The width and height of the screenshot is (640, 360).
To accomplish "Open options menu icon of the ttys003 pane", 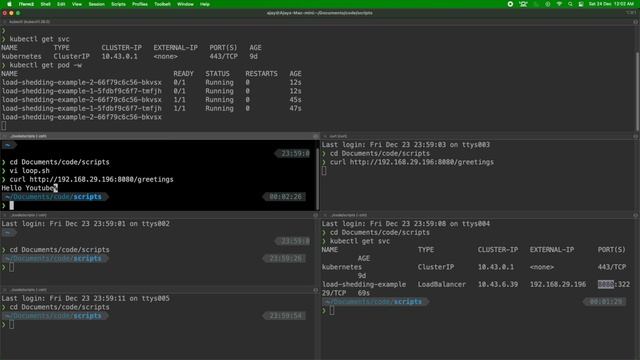I will point(636,136).
